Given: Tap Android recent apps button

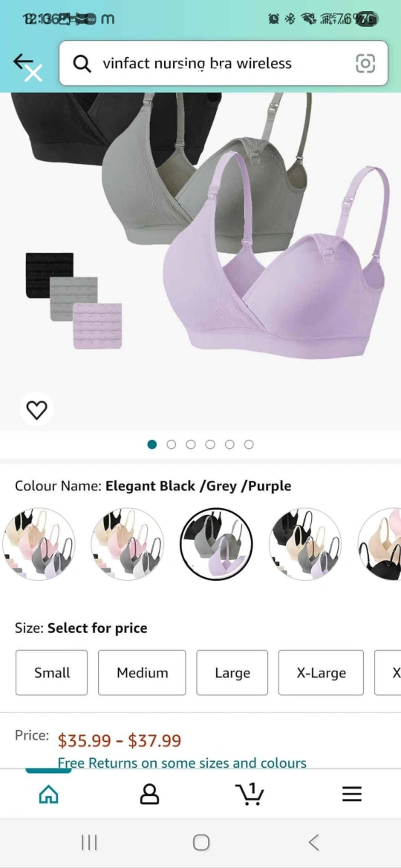Looking at the screenshot, I should (x=89, y=843).
